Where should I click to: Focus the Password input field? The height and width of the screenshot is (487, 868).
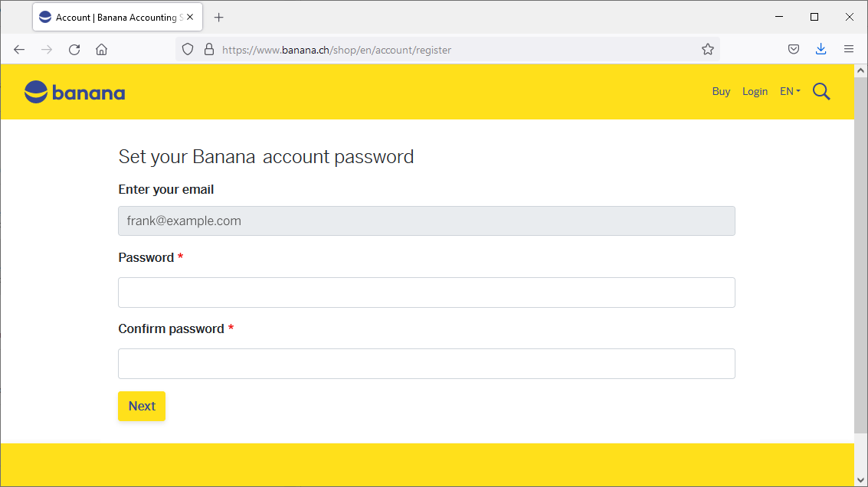click(x=426, y=293)
